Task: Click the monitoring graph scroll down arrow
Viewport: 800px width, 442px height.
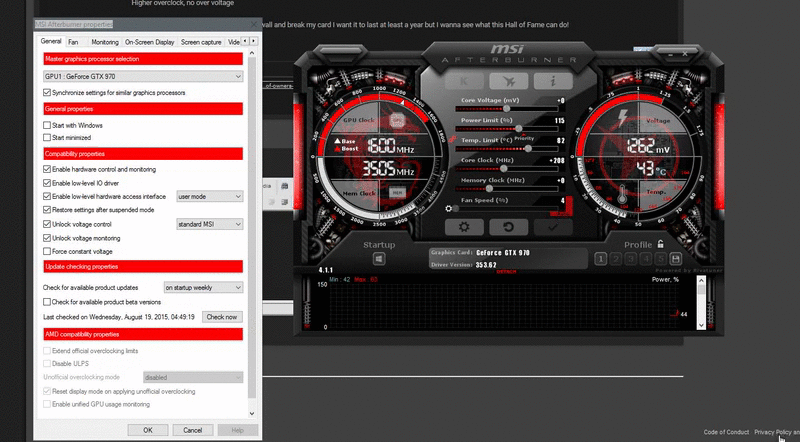Action: click(x=701, y=325)
